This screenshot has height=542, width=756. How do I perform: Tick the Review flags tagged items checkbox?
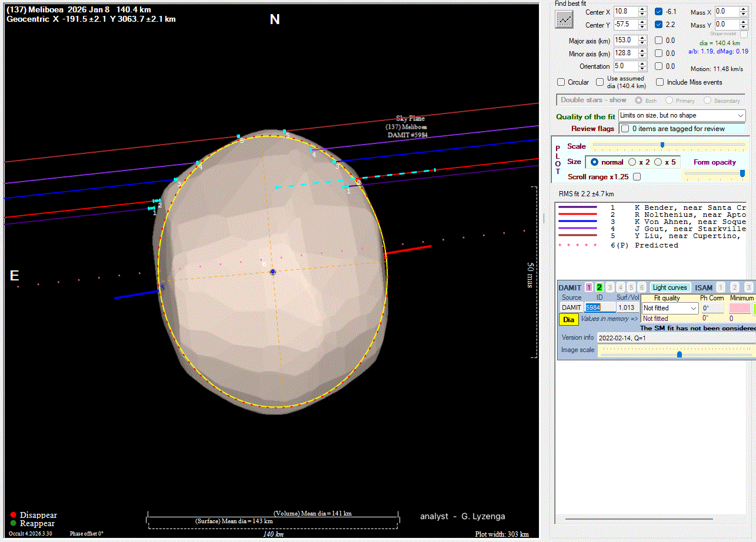[x=625, y=128]
